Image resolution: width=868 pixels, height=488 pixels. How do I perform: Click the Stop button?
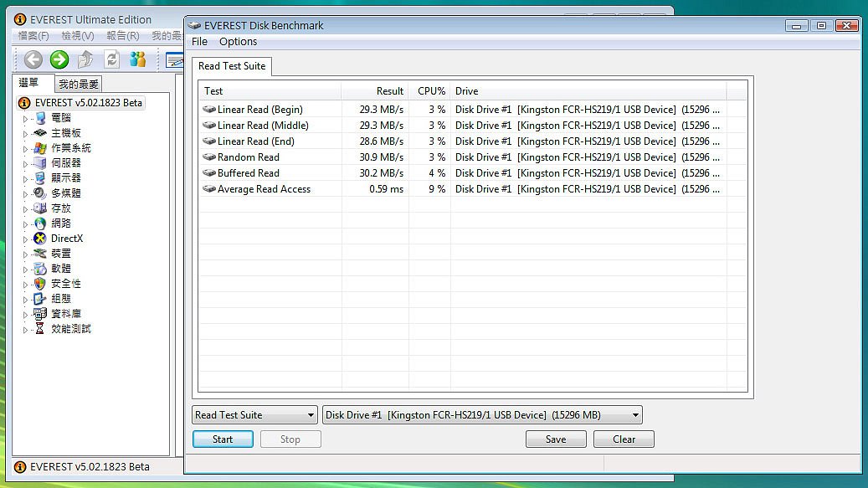point(290,439)
